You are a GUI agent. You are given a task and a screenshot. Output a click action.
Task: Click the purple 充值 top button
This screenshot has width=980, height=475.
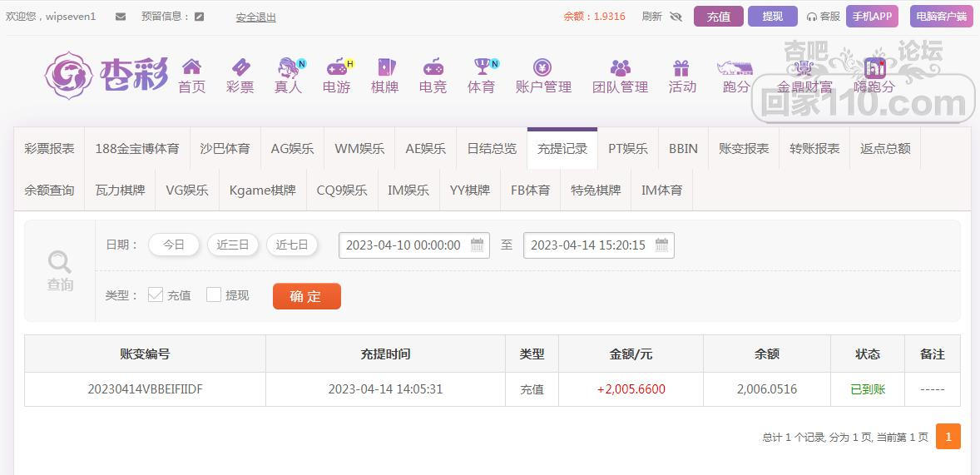point(718,17)
